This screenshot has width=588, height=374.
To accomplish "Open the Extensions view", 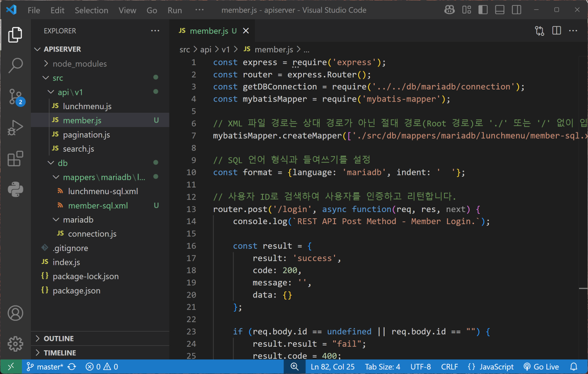I will [15, 159].
